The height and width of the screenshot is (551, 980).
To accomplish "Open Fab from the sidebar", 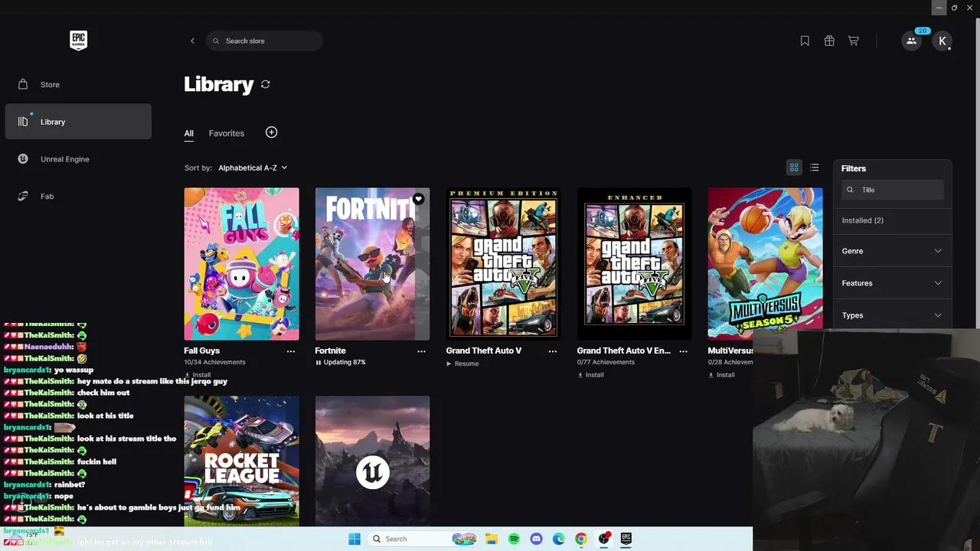I will [x=78, y=196].
